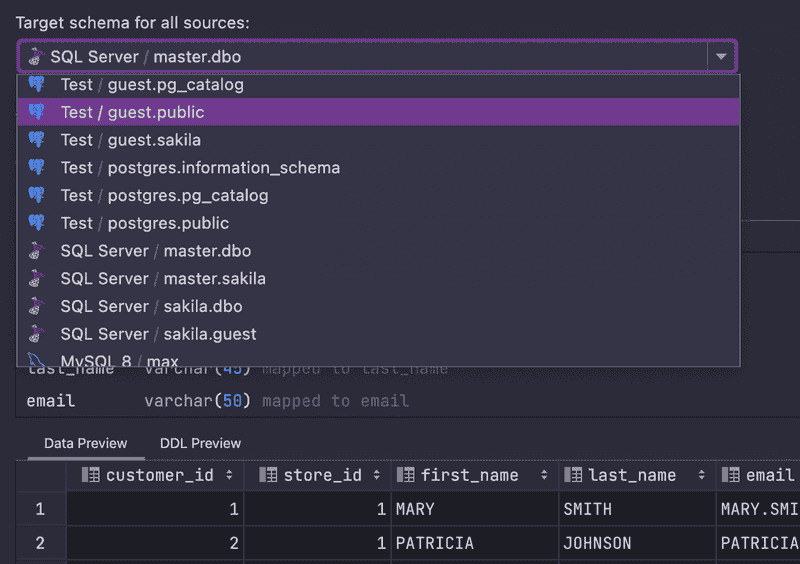Select SQL Server / master.dbo list entry
This screenshot has height=564, width=800.
379,251
